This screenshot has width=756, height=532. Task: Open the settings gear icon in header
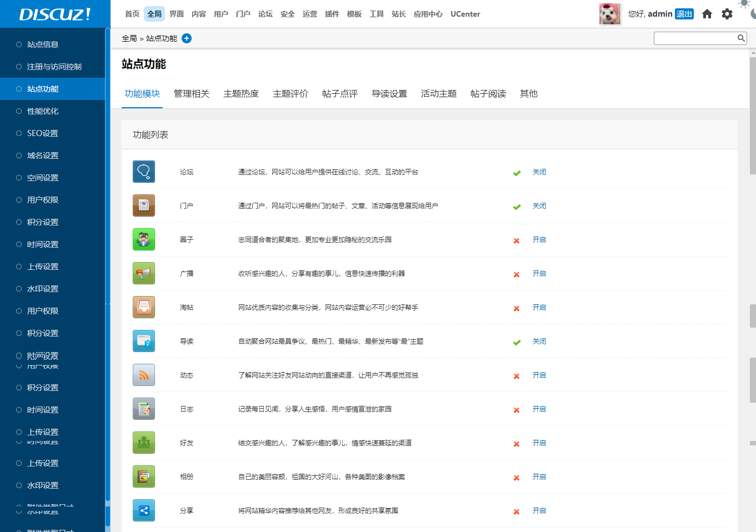[727, 14]
